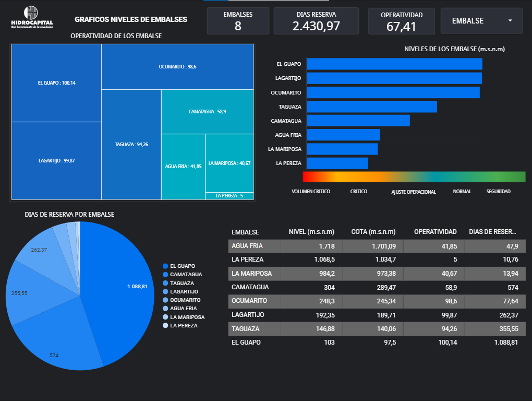Screen dimensions: 532x401
Task: Click the LAGARTIJO bar in the levels chart
Action: [394, 78]
